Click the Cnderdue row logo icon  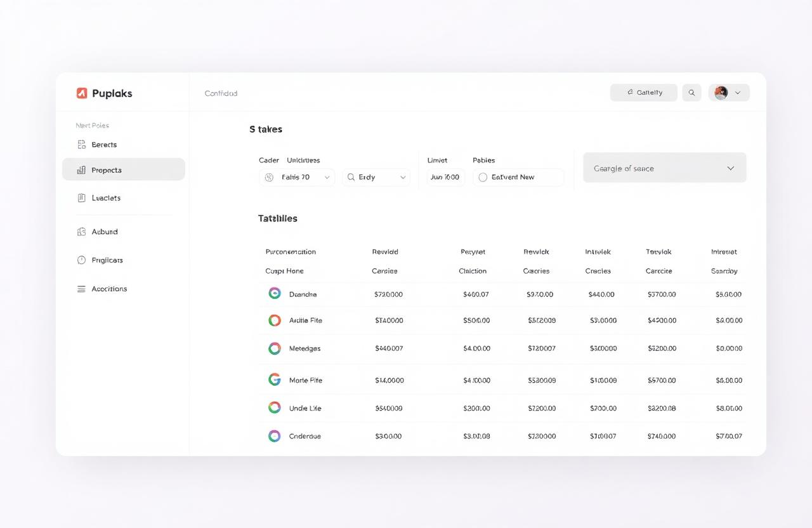point(274,436)
